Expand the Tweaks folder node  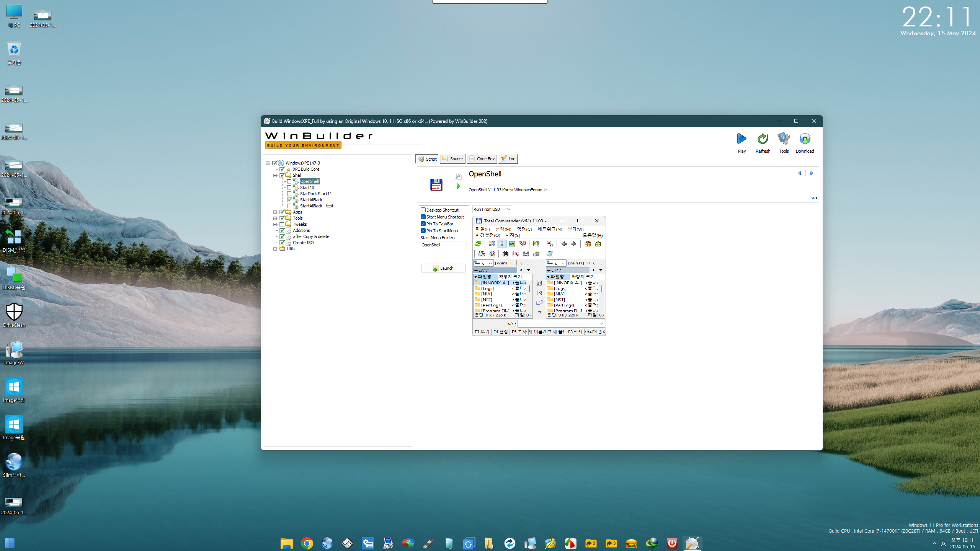tap(275, 224)
